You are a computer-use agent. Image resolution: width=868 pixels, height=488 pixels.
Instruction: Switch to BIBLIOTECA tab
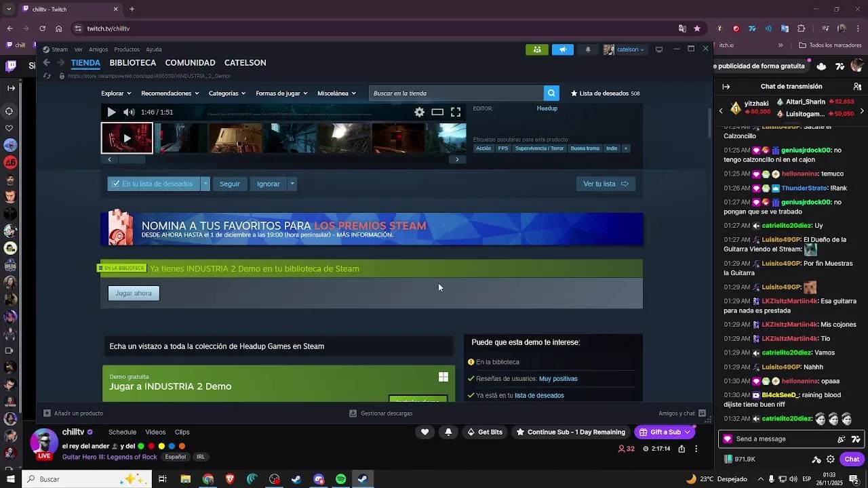[x=133, y=62]
